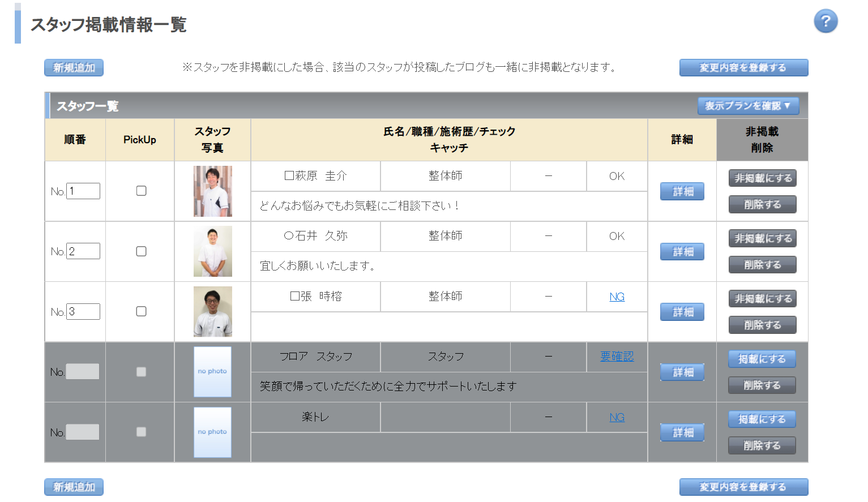Image resolution: width=868 pixels, height=502 pixels.
Task: Click staff photo of 石井 久弥
Action: coord(212,251)
